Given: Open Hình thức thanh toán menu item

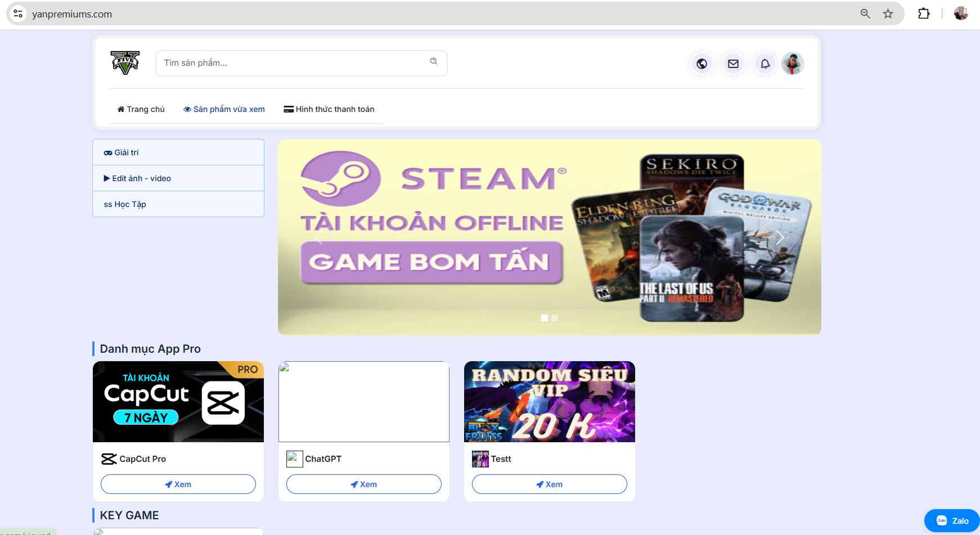Looking at the screenshot, I should [329, 109].
